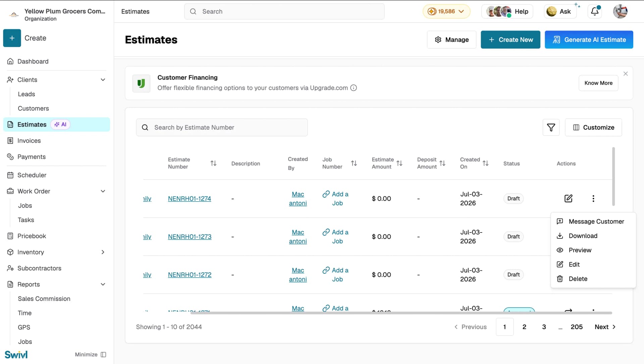Open estimate NENRH01-1272 link
Viewport: 644px width, 364px height.
click(x=190, y=275)
